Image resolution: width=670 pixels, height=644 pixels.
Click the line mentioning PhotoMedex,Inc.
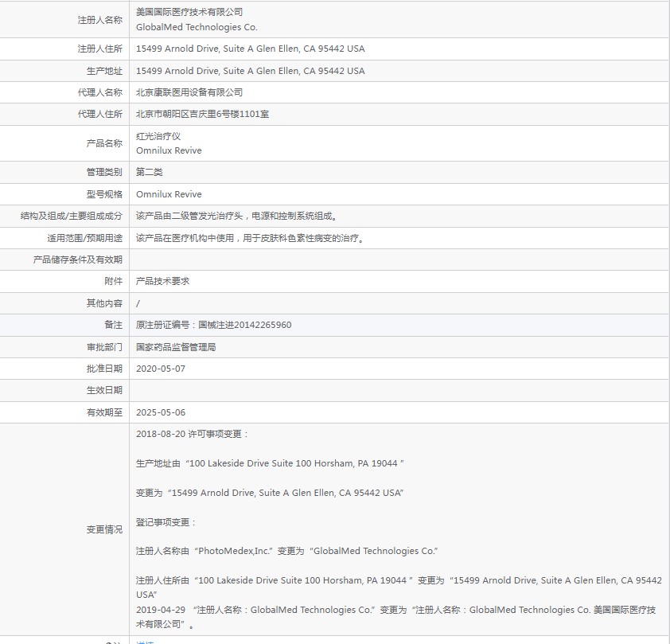[x=286, y=552]
